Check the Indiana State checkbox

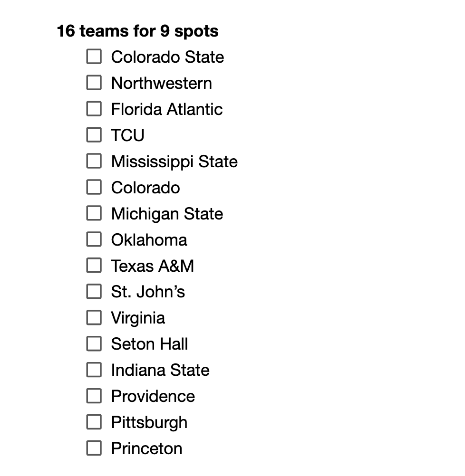click(94, 370)
